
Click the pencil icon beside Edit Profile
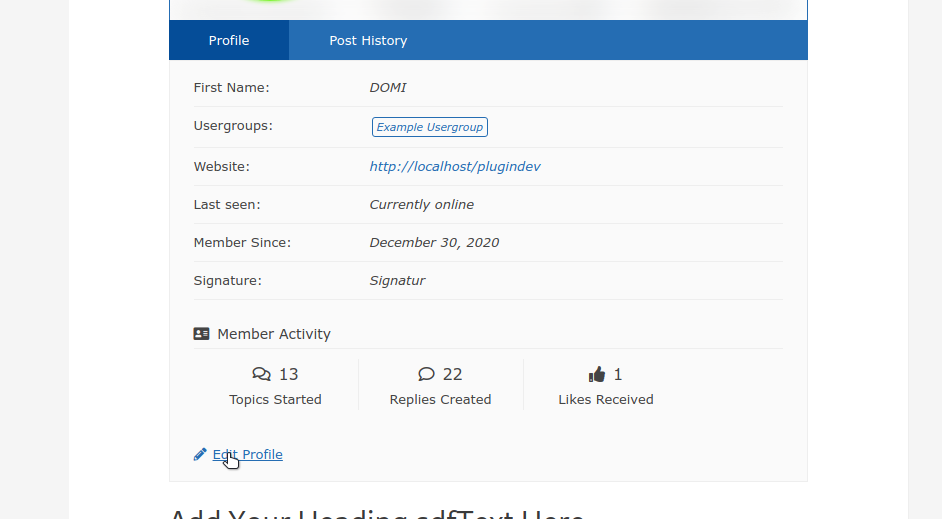[200, 454]
